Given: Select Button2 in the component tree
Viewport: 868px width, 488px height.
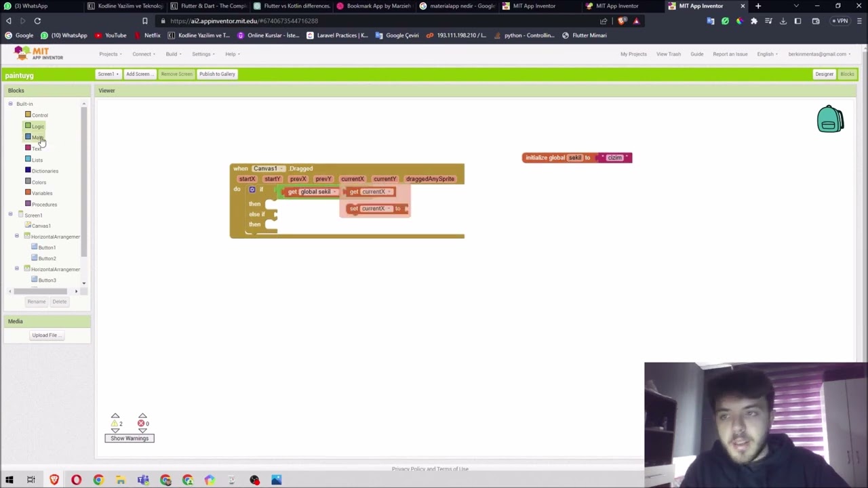Looking at the screenshot, I should (47, 258).
